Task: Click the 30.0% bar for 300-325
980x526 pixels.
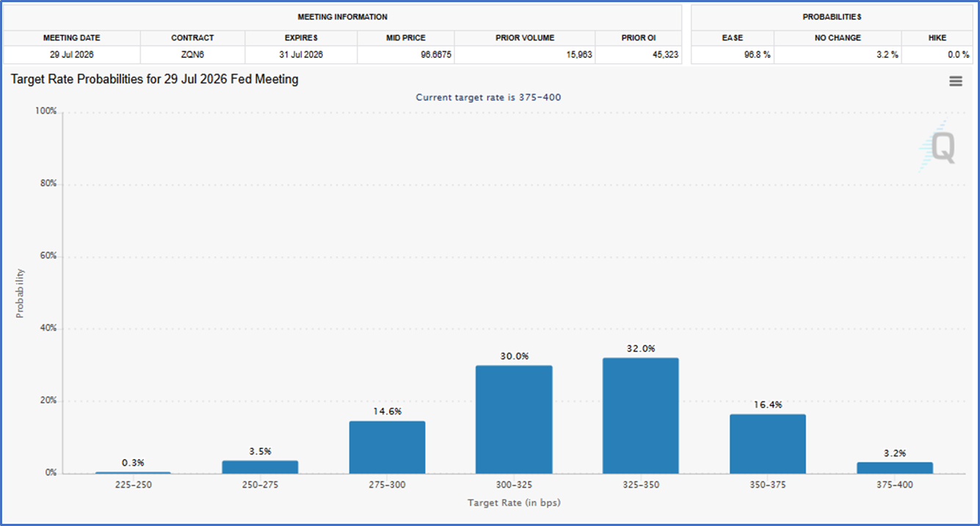Action: (x=514, y=419)
